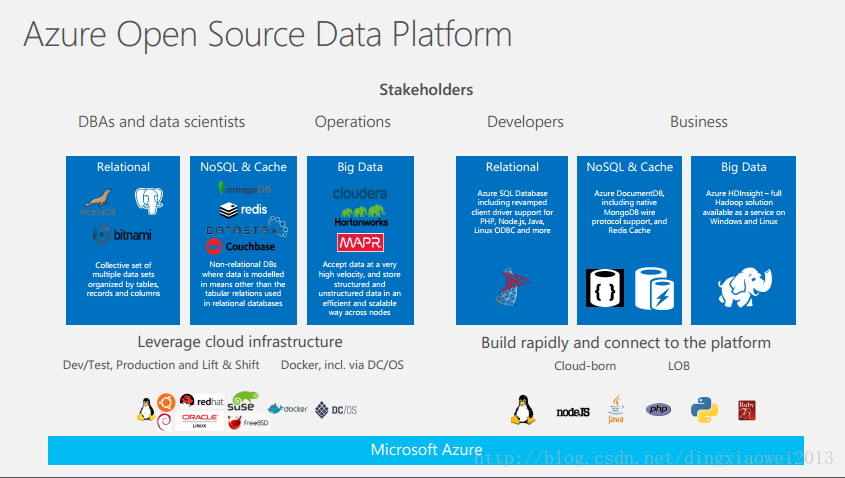Viewport: 845px width, 478px height.
Task: Click 'Big Data' heading above cloudera
Action: coord(360,168)
